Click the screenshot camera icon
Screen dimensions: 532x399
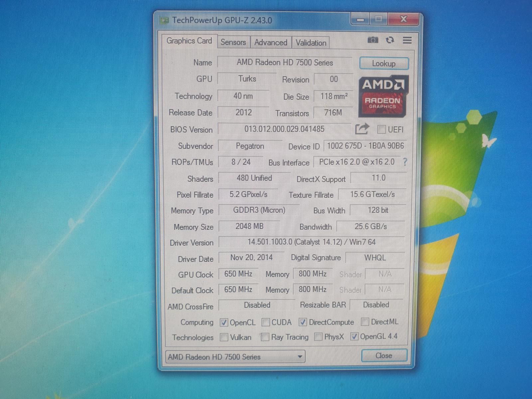click(x=373, y=40)
